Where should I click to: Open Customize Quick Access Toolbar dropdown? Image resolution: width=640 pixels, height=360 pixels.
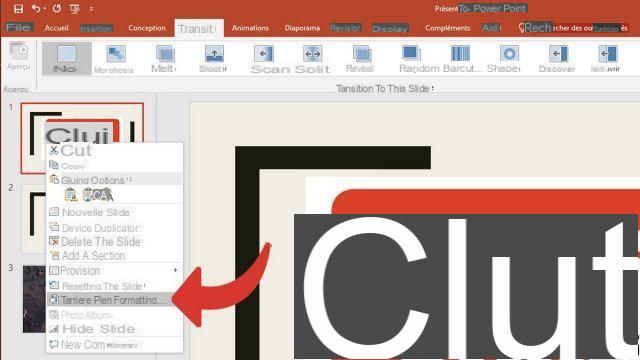pos(91,9)
